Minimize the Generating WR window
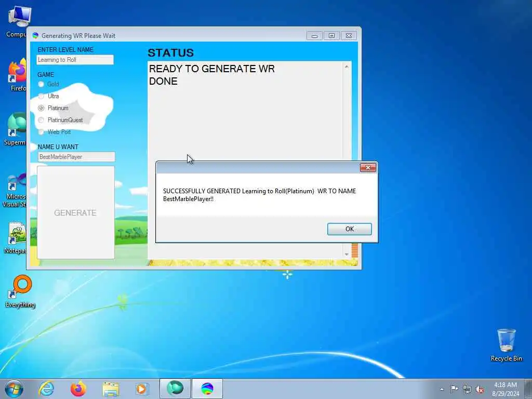 (314, 36)
